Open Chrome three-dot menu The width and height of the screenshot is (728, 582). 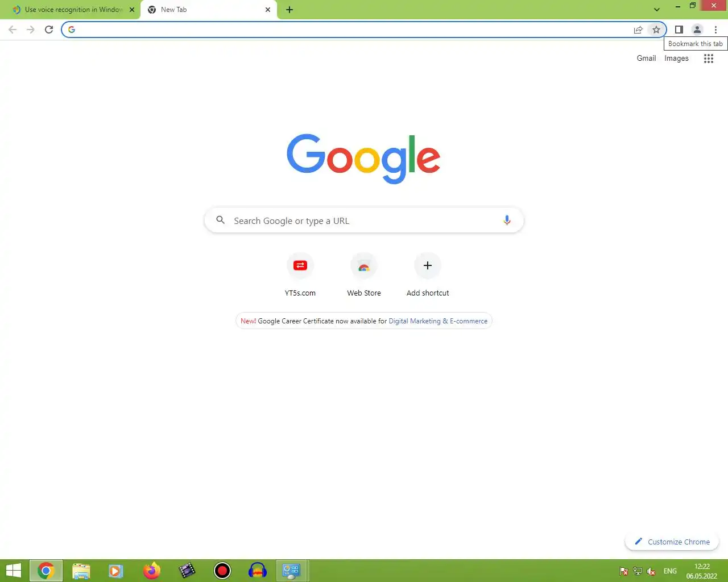click(x=716, y=30)
